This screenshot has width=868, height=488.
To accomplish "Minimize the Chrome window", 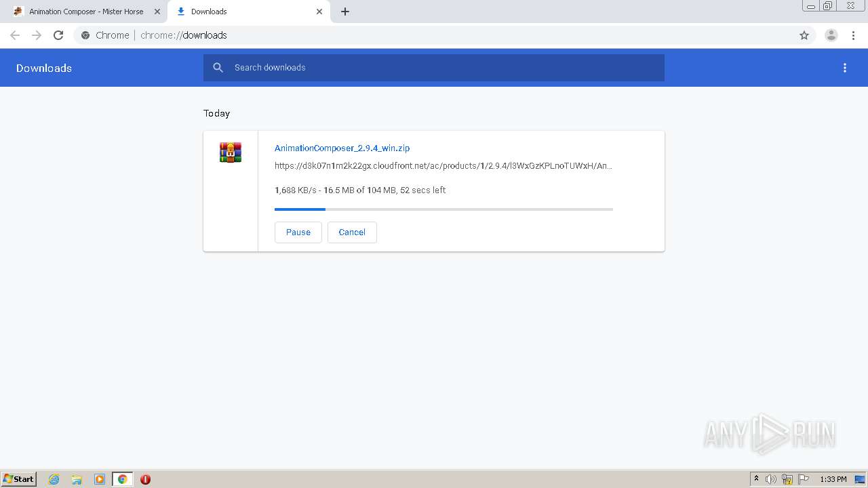I will (x=811, y=5).
